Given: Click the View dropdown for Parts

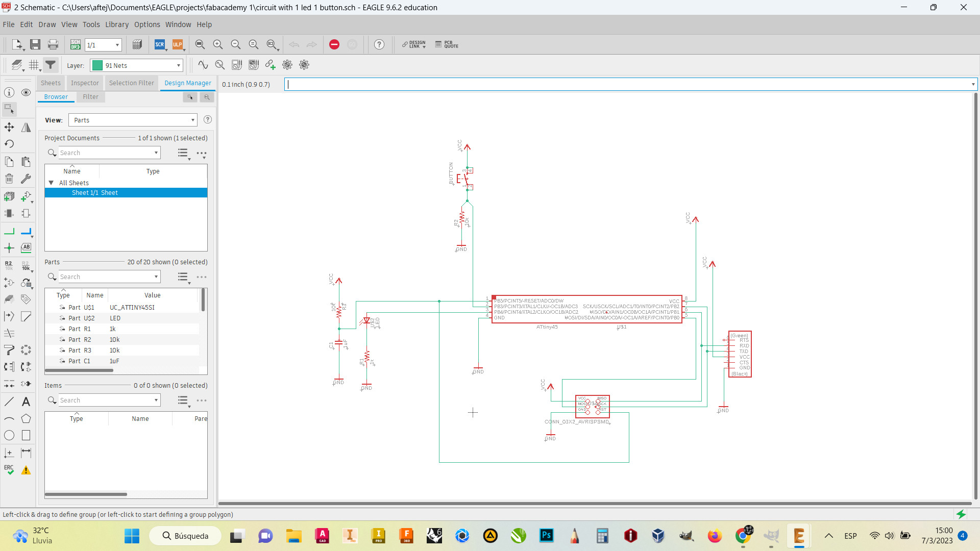Looking at the screenshot, I should [132, 120].
